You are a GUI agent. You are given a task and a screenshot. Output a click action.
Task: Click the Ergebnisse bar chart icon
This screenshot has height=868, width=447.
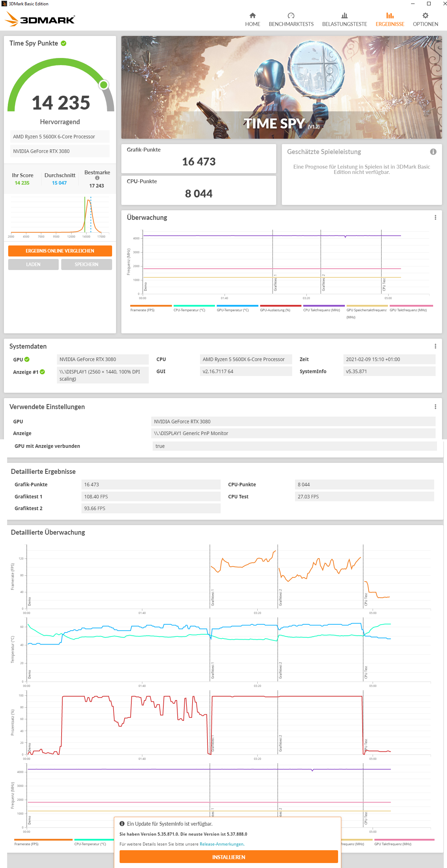[390, 15]
